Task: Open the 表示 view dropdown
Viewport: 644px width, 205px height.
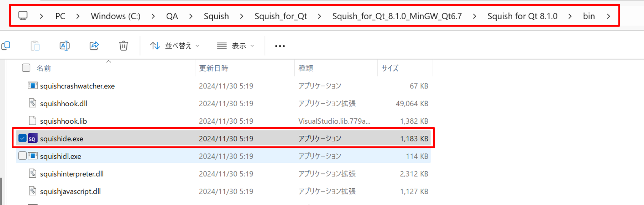Action: pos(236,46)
